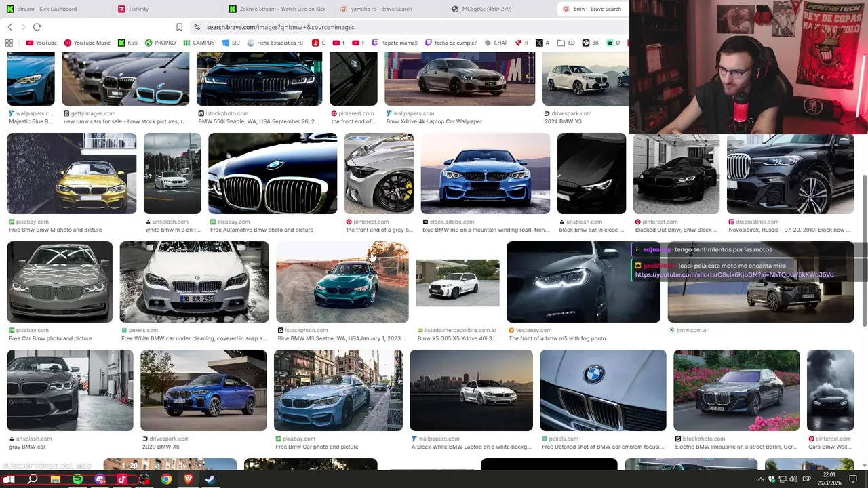This screenshot has height=488, width=868.
Task: Go back with the browser back arrow
Action: tap(10, 27)
